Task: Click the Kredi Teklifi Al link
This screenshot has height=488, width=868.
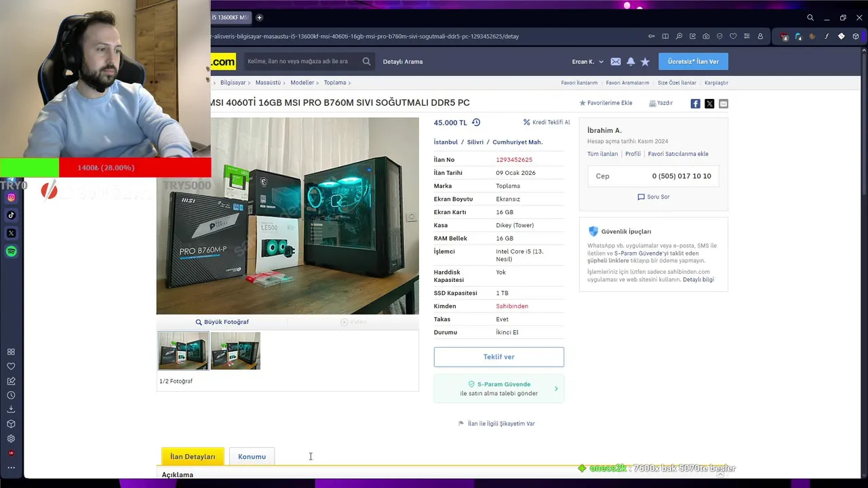Action: coord(547,123)
